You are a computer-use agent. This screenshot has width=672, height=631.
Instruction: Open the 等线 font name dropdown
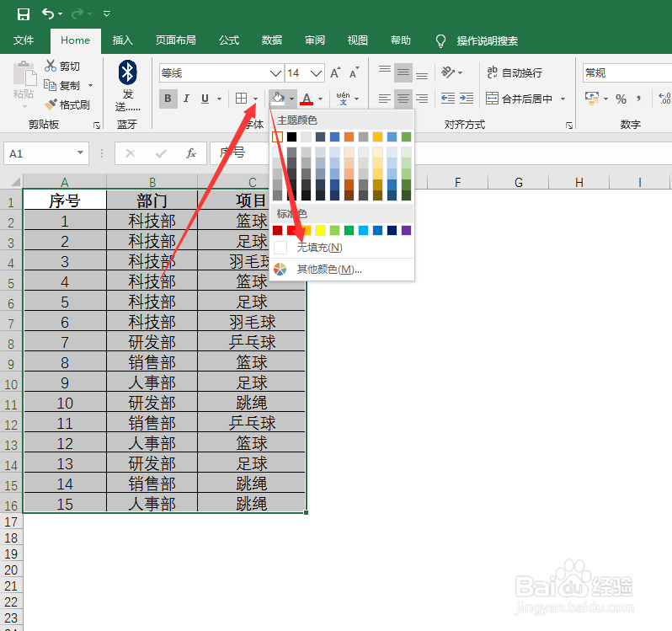coord(275,73)
